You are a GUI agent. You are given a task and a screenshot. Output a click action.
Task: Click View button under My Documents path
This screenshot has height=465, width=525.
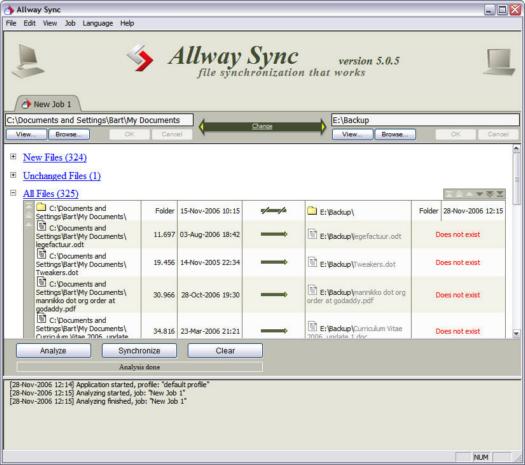pyautogui.click(x=26, y=134)
